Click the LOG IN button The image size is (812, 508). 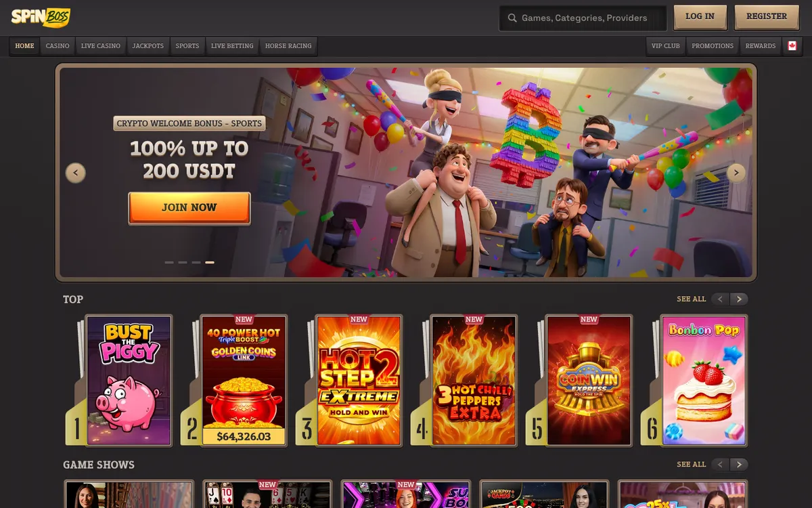(x=700, y=17)
